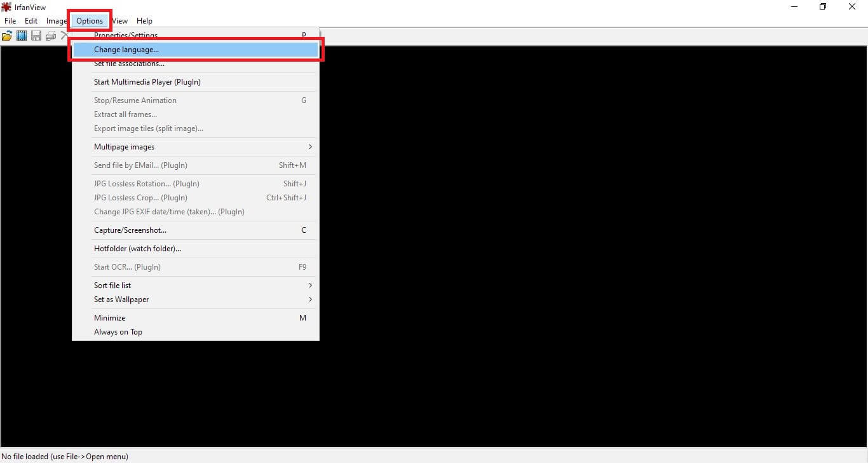Expand the Set as Wallpaper submenu
Screen dimensions: 868x463
point(196,300)
